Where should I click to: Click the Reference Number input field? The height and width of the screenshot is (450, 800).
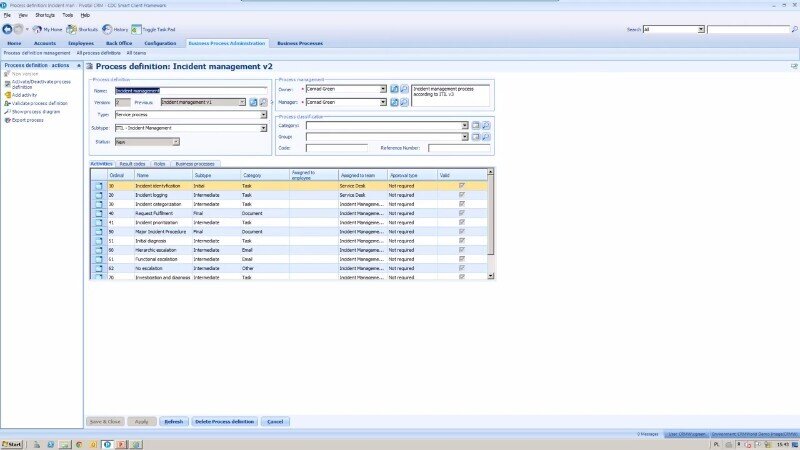[x=459, y=148]
